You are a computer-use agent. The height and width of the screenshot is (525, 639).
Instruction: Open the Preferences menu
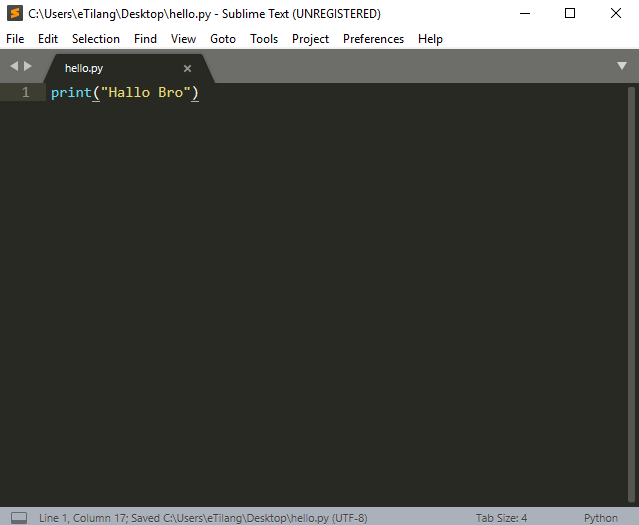pyautogui.click(x=373, y=39)
